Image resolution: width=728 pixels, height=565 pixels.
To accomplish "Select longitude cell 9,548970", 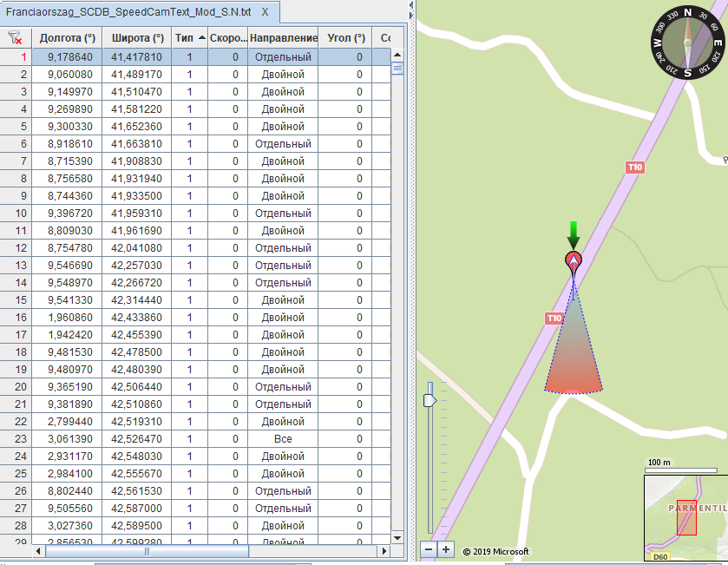I will [67, 283].
